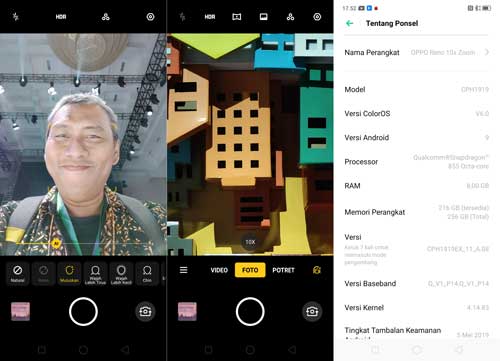Open the gallery thumbnail in the selfie camera
The height and width of the screenshot is (361, 500).
pyautogui.click(x=20, y=311)
